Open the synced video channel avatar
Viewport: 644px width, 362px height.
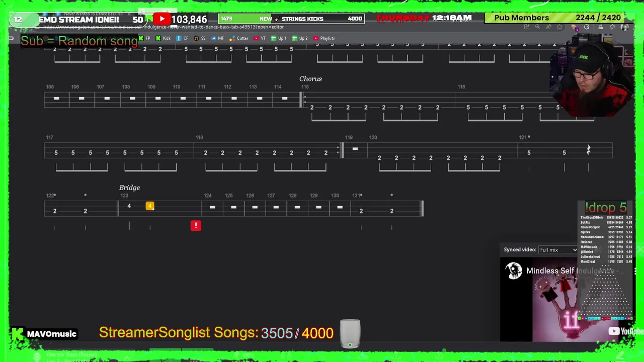point(514,271)
